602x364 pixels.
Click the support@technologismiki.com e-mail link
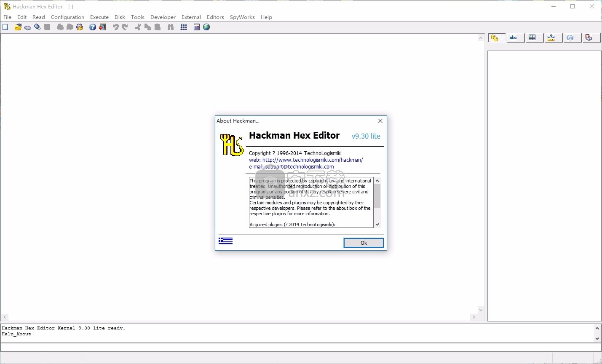click(300, 167)
